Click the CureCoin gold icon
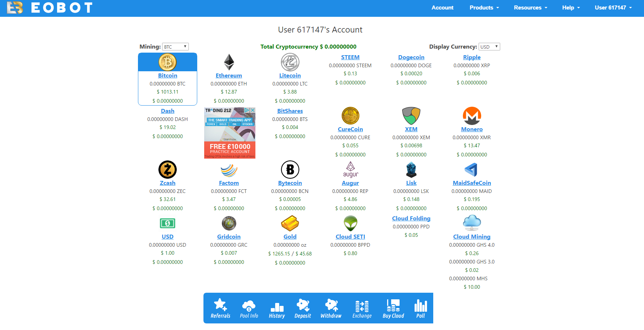Viewport: 644px width, 330px height. click(x=351, y=116)
